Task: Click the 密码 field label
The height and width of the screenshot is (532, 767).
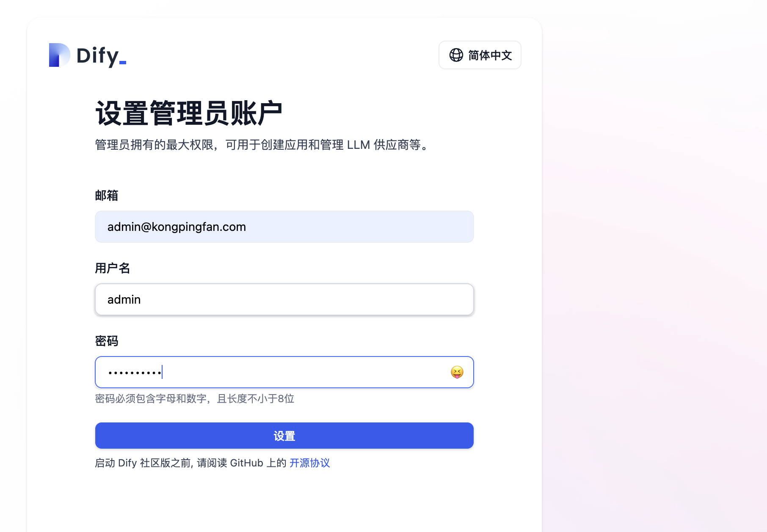Action: coord(107,341)
